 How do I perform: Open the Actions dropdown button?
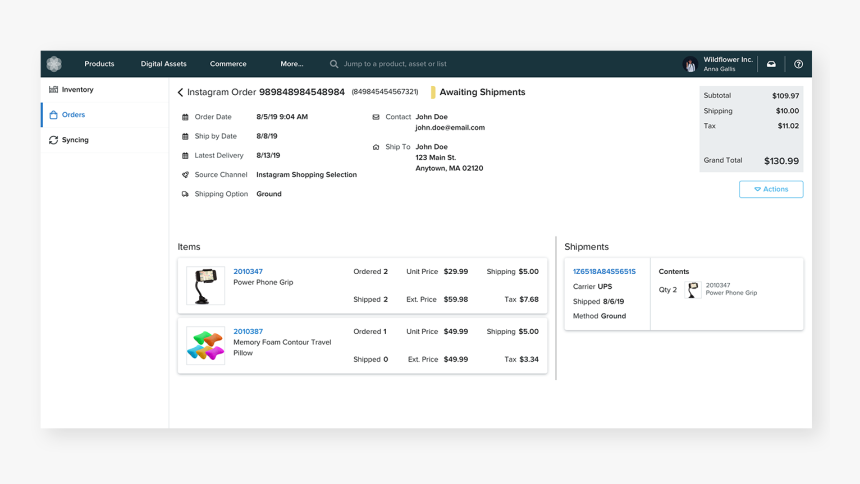771,189
